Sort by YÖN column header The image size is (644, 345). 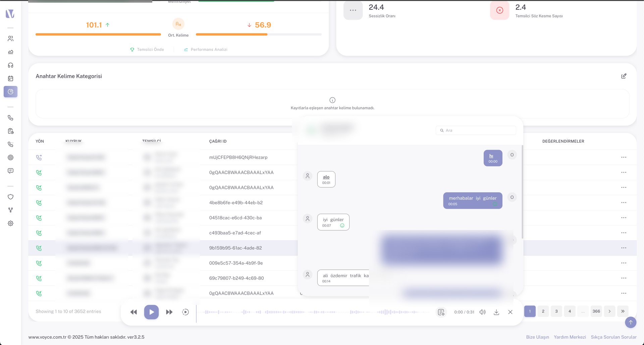40,141
